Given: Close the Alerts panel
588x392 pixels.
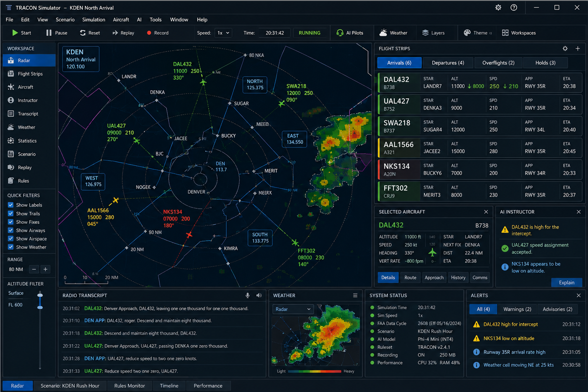Looking at the screenshot, I should 579,295.
